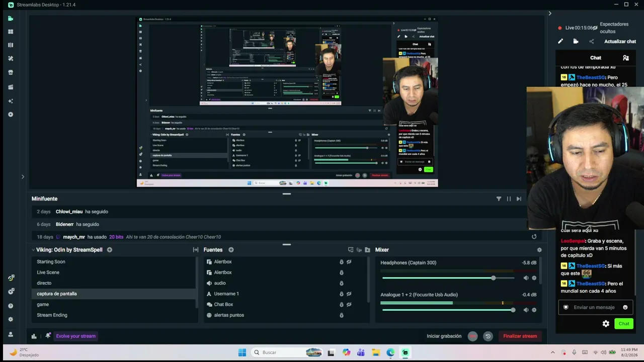Open settings gear for Analogue 1 + 2 audio

534,310
